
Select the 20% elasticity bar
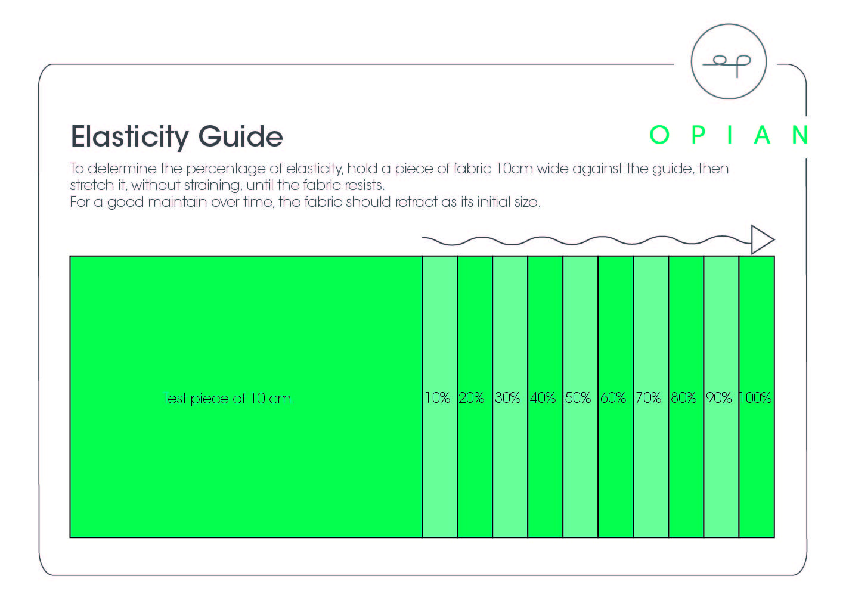[x=475, y=397]
